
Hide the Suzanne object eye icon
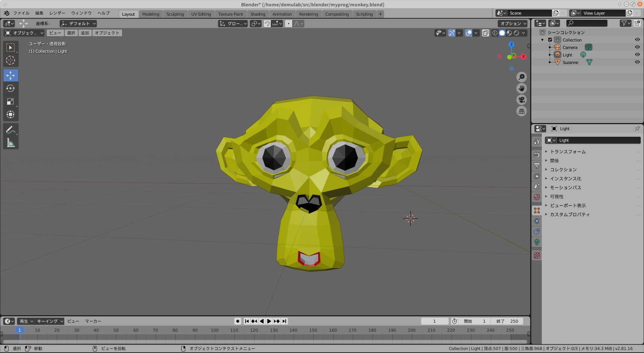click(x=637, y=62)
